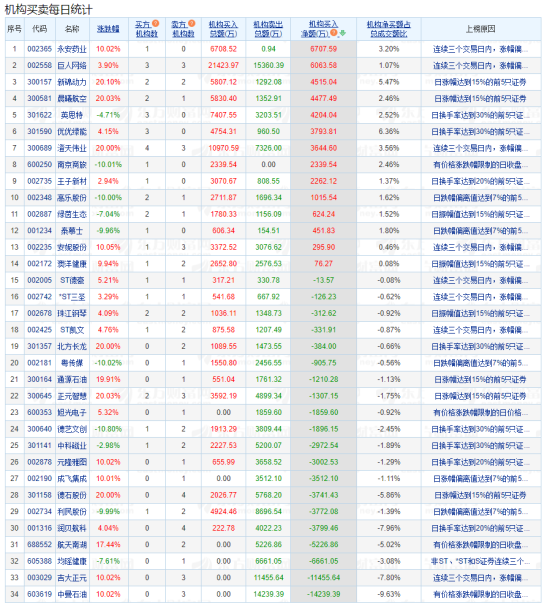Sort by 买方机构数 header text
This screenshot has height=612, width=550.
147,29
